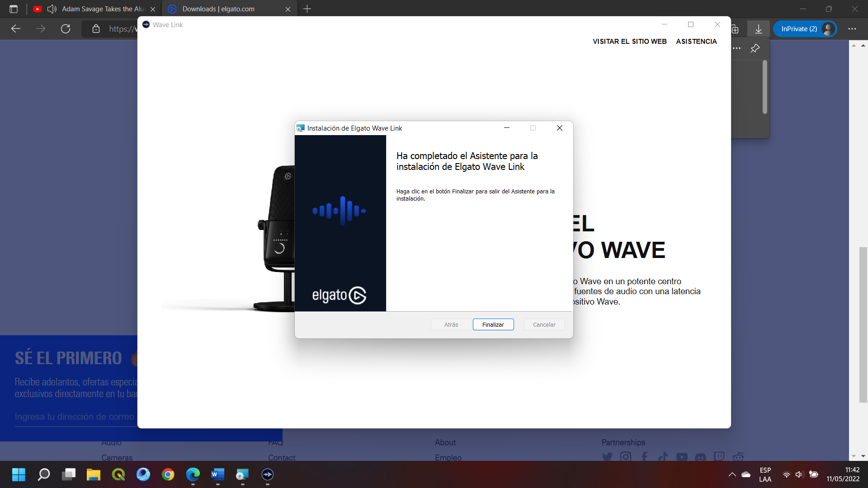Screen dimensions: 868x488
Task: Click the Atrás button
Action: click(451, 324)
